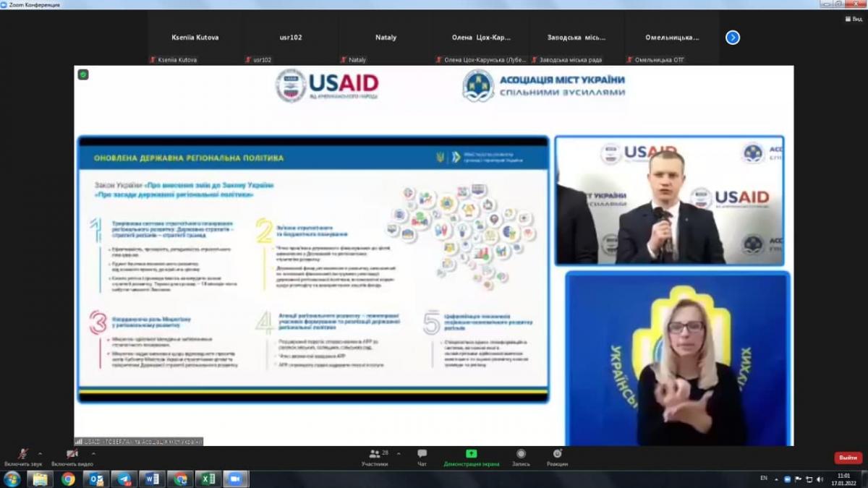Open Реакции reactions menu

point(557,455)
